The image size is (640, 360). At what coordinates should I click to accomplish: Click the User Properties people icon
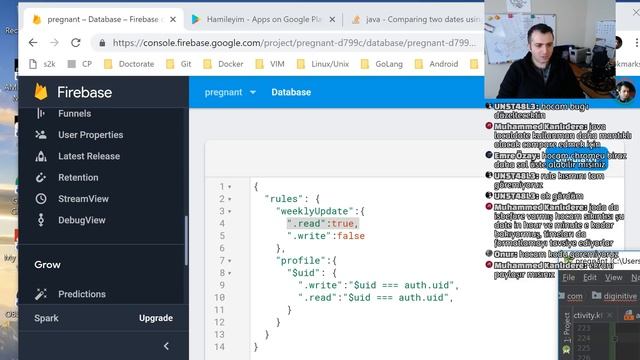pyautogui.click(x=41, y=135)
